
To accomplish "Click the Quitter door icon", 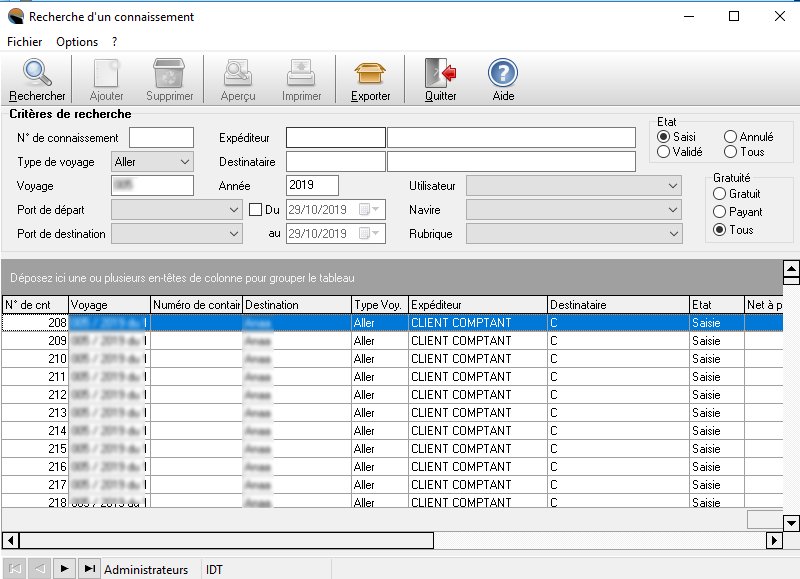I will 440,74.
